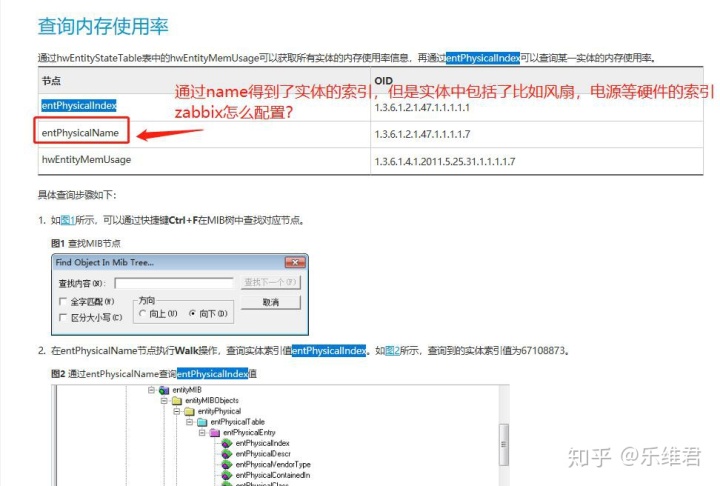Click the entityMIB node icon

point(164,390)
